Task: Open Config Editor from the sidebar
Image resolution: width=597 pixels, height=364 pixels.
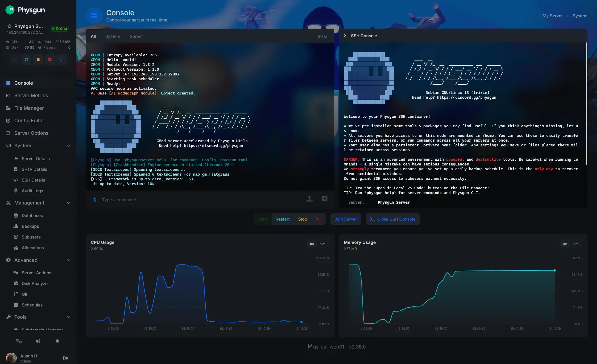Action: [38, 120]
